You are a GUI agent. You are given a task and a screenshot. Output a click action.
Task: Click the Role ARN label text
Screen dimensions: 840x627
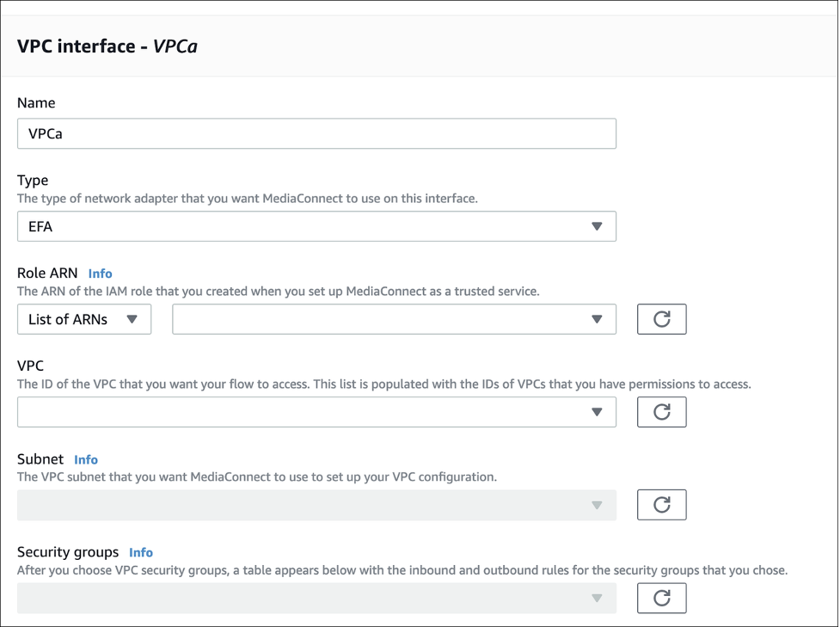click(x=47, y=274)
